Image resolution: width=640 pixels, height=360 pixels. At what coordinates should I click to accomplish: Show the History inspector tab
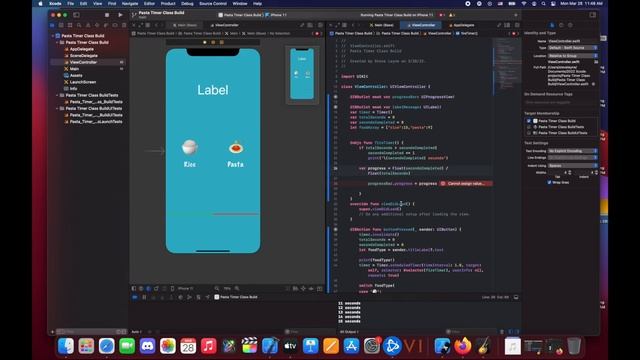click(x=561, y=25)
